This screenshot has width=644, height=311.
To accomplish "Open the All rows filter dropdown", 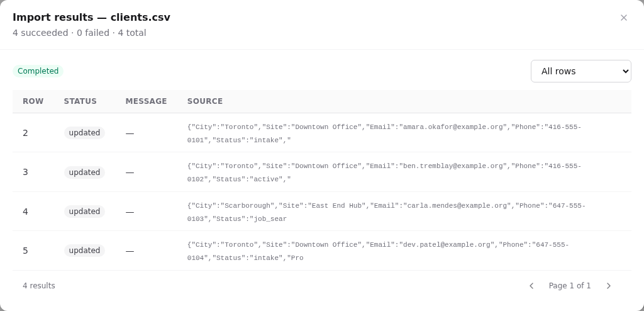I will 580,71.
